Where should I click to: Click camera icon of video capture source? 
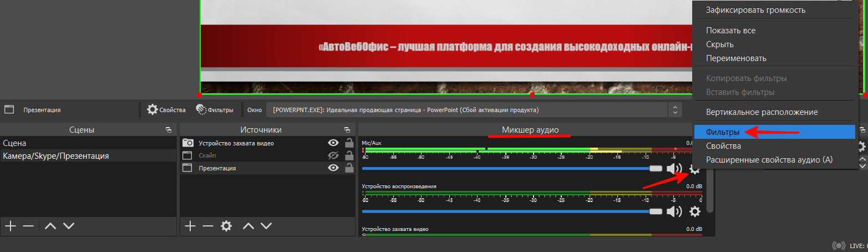tap(188, 143)
